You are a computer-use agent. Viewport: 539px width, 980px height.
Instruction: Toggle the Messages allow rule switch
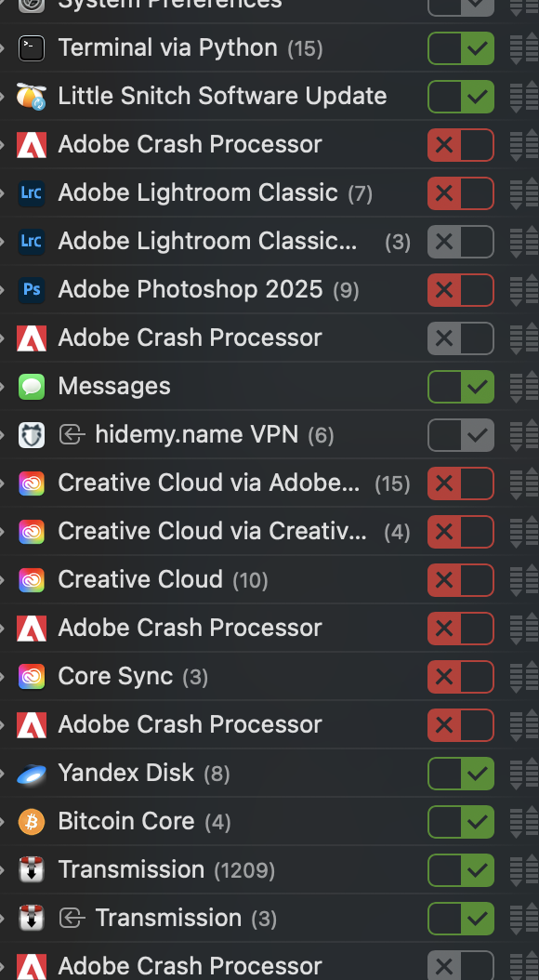[461, 387]
